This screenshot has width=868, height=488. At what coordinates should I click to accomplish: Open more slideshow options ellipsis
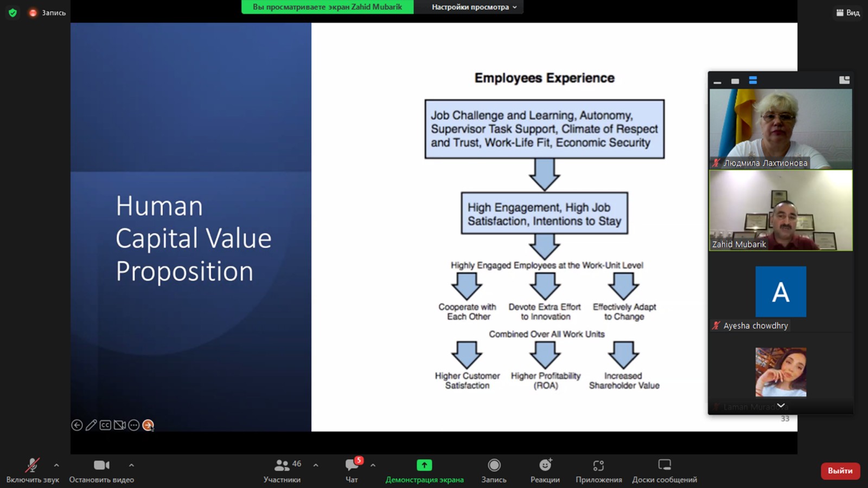click(x=133, y=425)
